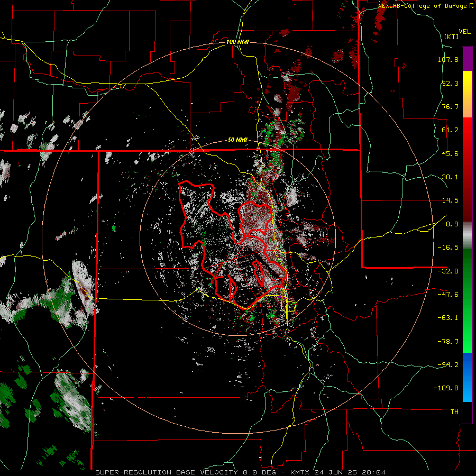
Task: Select the -47.6 legend value
Action: pyautogui.click(x=448, y=295)
